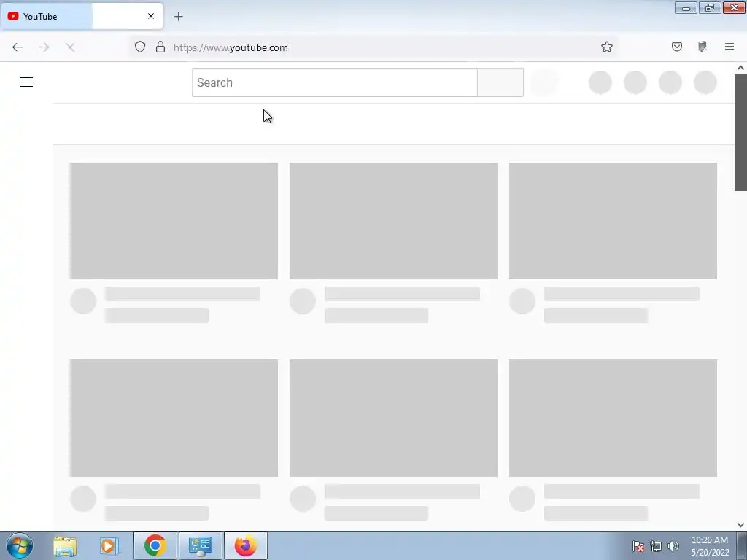Select the YouTube browser tab
The width and height of the screenshot is (747, 560).
(82, 16)
